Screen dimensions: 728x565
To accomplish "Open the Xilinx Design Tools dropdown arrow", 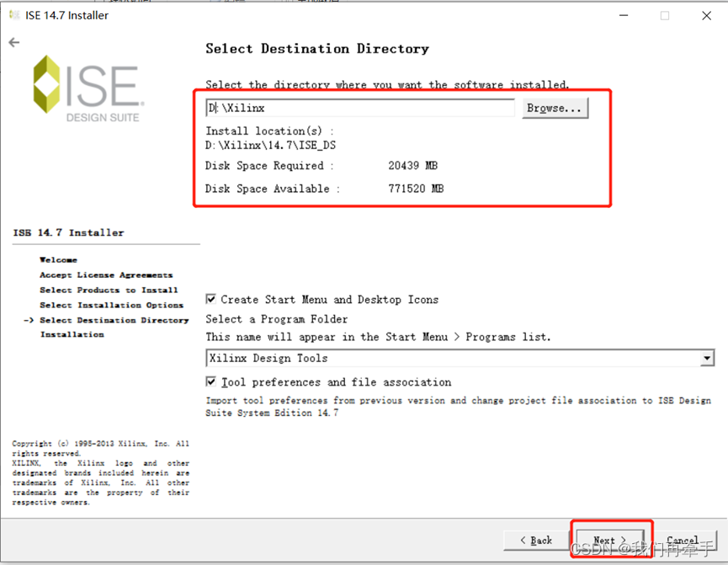I will (707, 358).
